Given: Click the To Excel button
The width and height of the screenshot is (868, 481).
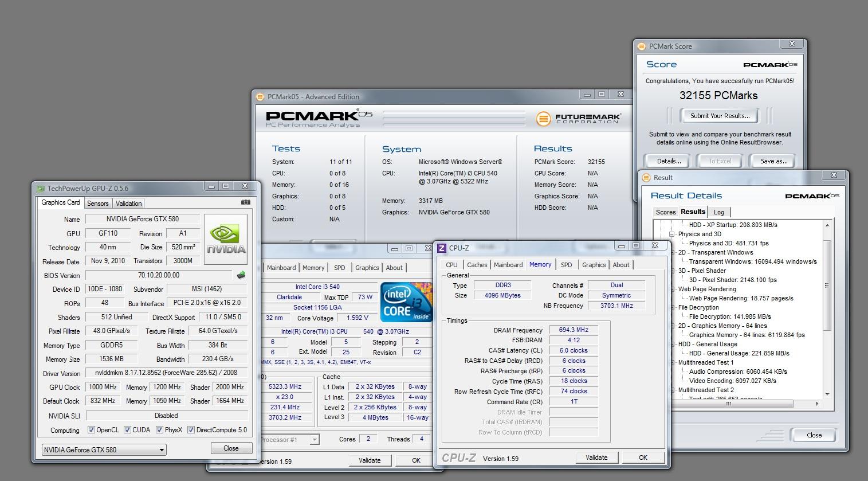Looking at the screenshot, I should coord(720,161).
